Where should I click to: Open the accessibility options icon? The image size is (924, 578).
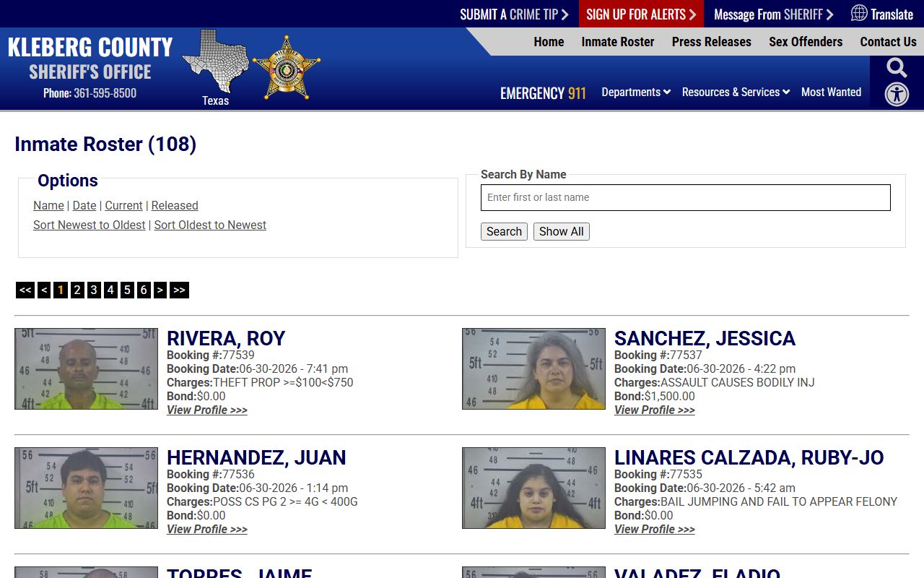[897, 94]
